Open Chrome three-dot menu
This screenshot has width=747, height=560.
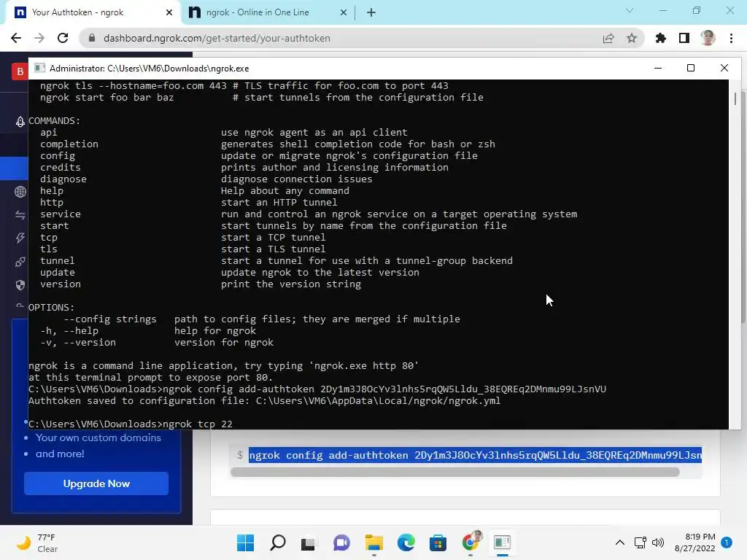(x=731, y=38)
